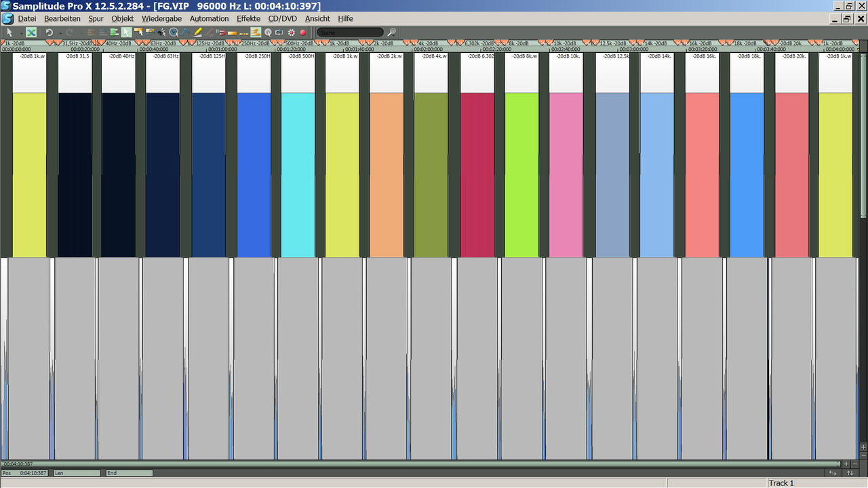Viewport: 868px width, 488px height.
Task: Open the CD/DVD menu
Action: coord(283,18)
